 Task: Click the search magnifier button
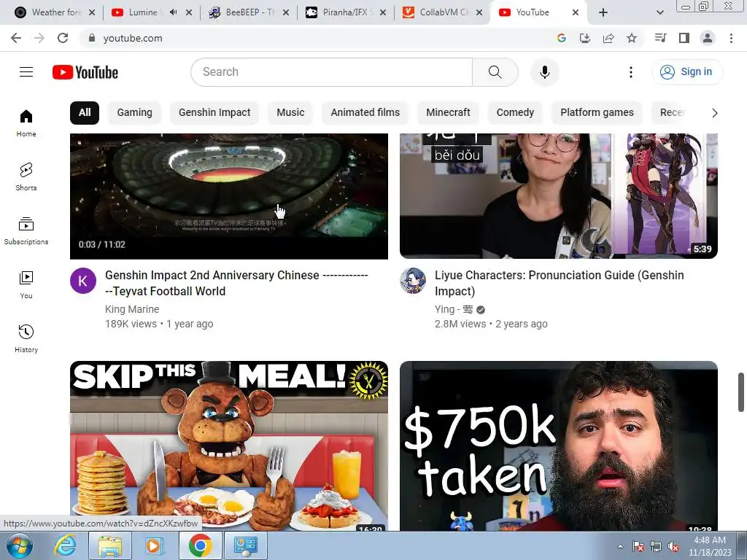click(495, 72)
